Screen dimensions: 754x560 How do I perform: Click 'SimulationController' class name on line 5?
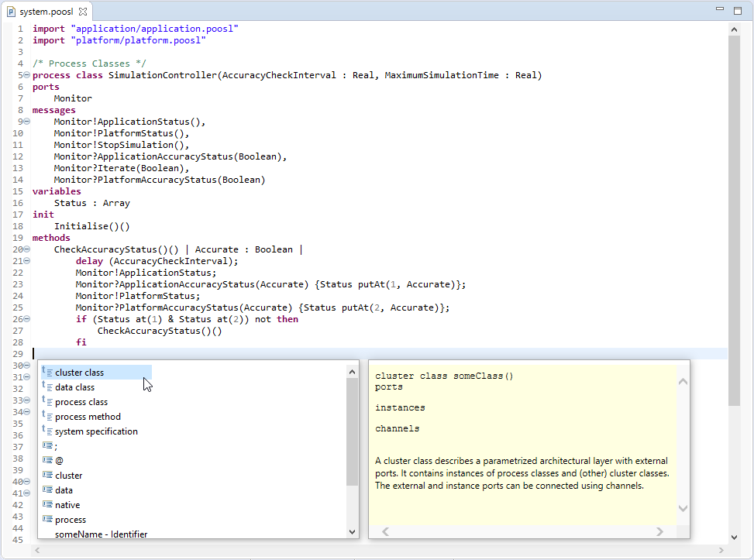coord(163,75)
